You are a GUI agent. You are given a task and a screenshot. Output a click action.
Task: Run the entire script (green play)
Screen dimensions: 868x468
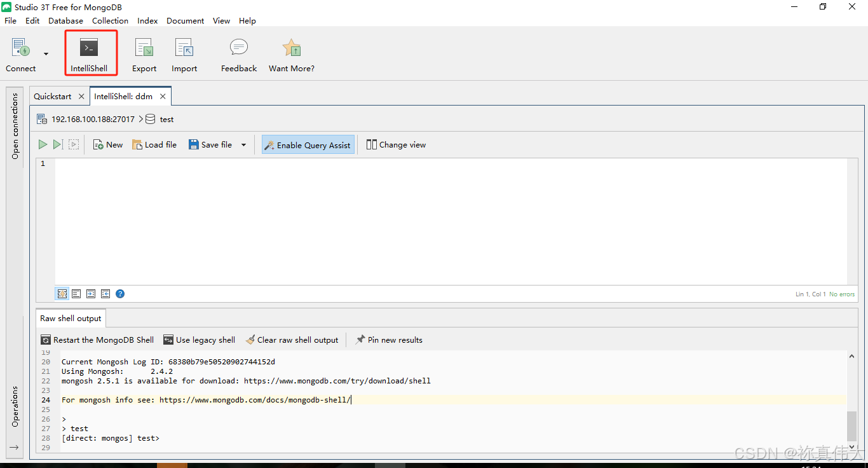click(43, 145)
